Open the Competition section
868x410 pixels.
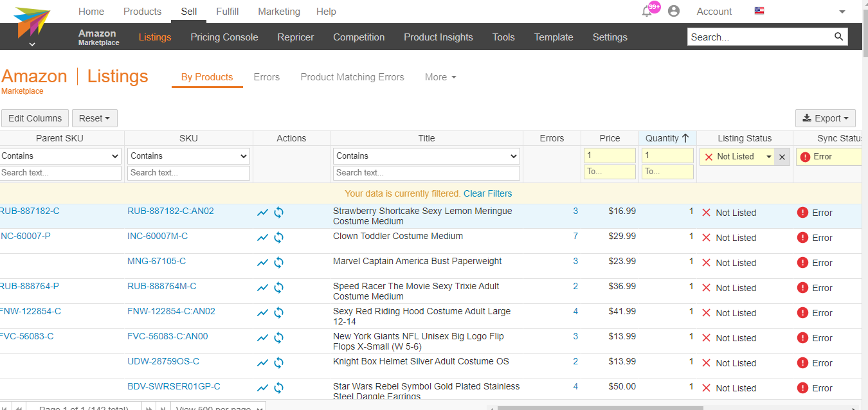point(359,37)
